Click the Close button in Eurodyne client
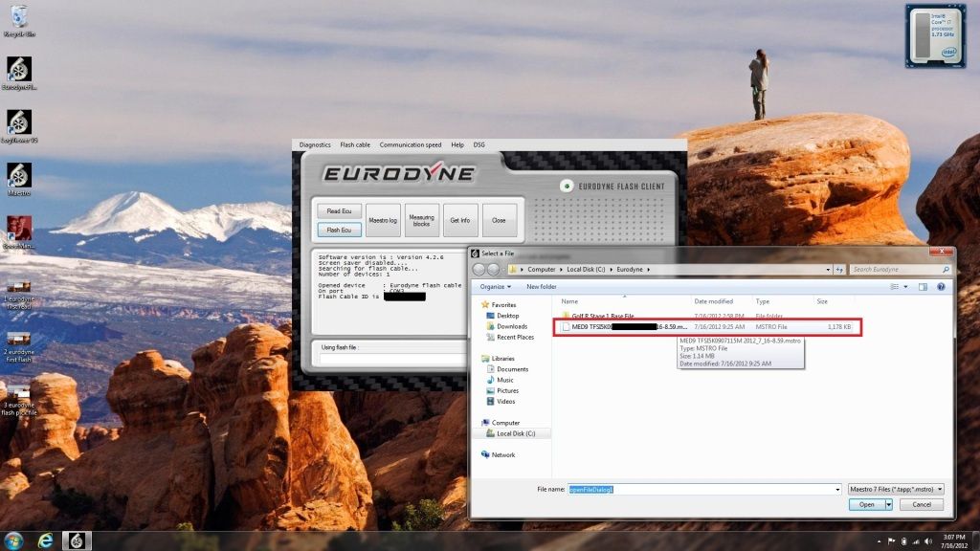The height and width of the screenshot is (551, 980). click(x=499, y=221)
